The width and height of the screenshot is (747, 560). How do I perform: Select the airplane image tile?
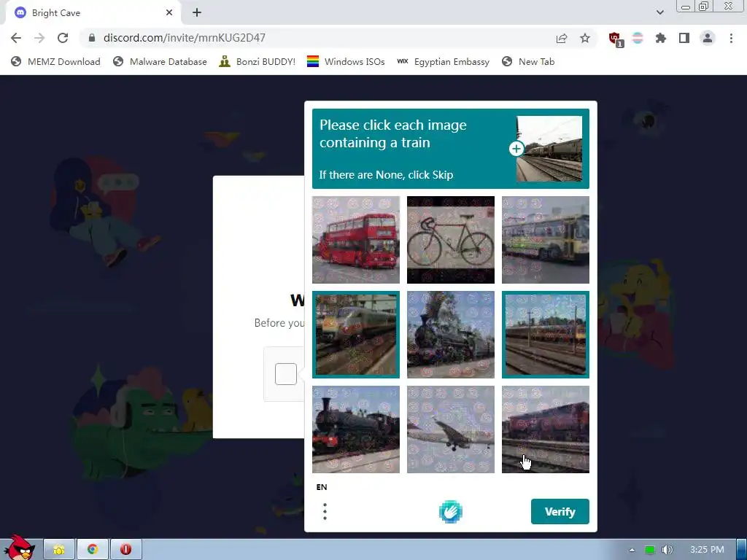pyautogui.click(x=451, y=429)
